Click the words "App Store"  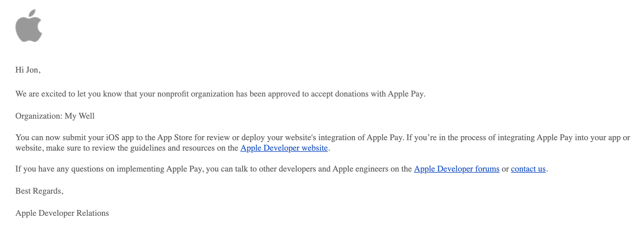click(x=175, y=138)
